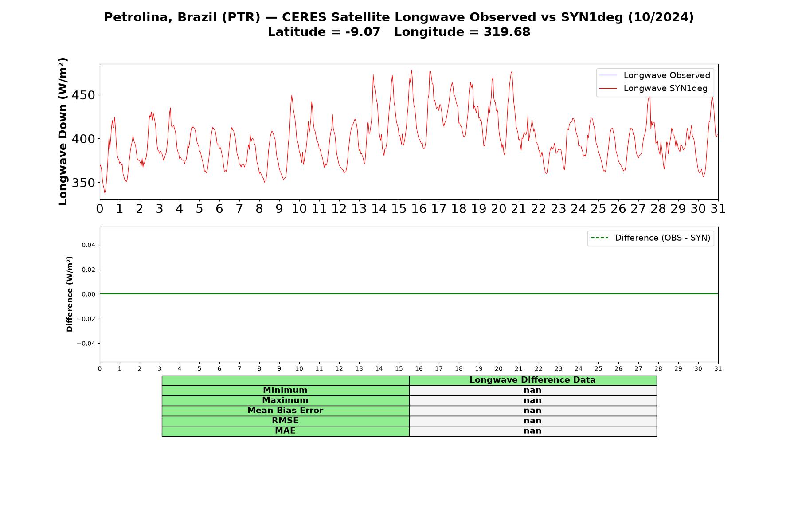Click the green dashed legend line sample
This screenshot has width=798, height=532.
pyautogui.click(x=599, y=238)
